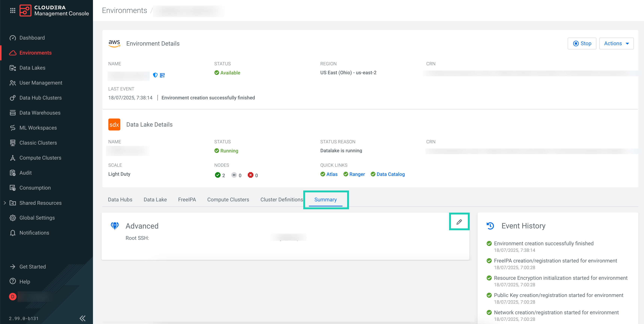Image resolution: width=644 pixels, height=324 pixels.
Task: Open the Actions dropdown
Action: (x=616, y=43)
